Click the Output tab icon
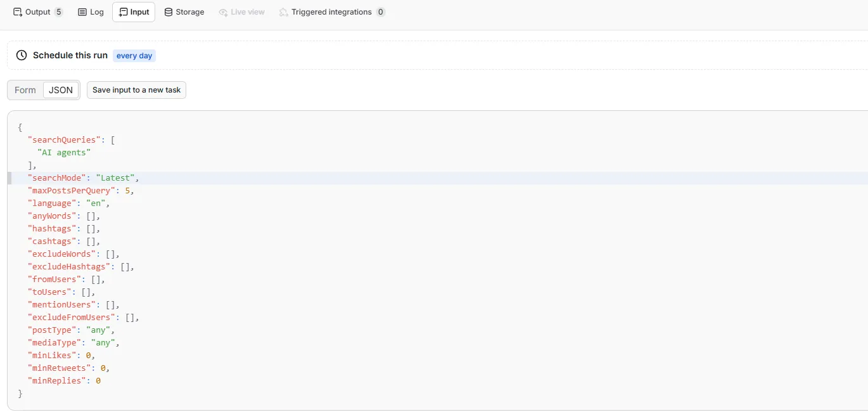 click(x=18, y=12)
